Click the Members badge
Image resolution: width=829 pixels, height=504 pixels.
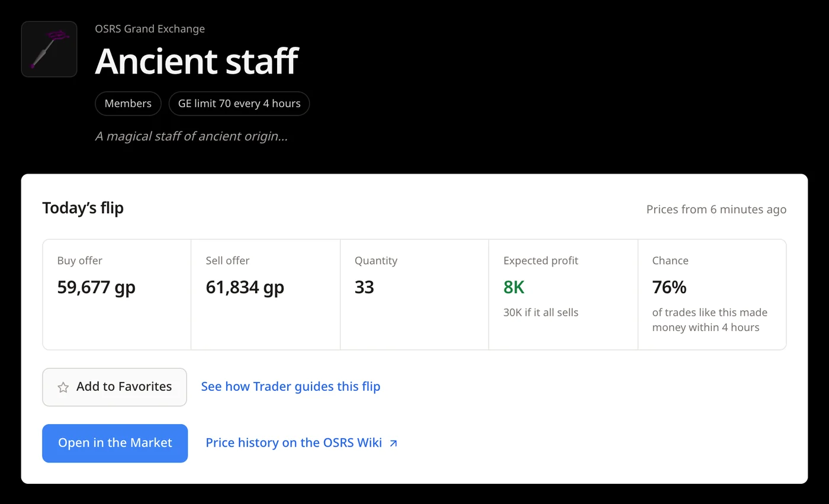[x=128, y=104]
